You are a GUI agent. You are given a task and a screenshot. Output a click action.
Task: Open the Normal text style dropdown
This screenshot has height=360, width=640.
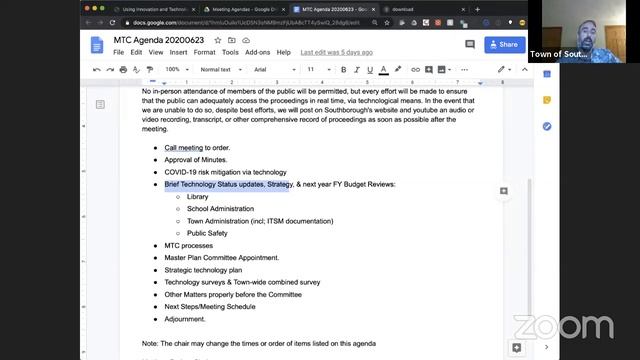(221, 70)
